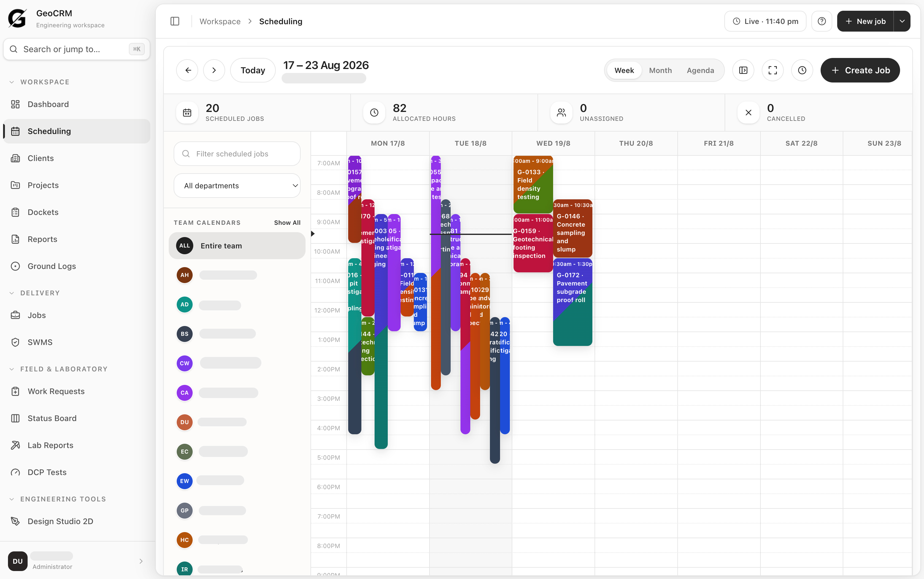
Task: Go to previous week arrow
Action: click(187, 70)
